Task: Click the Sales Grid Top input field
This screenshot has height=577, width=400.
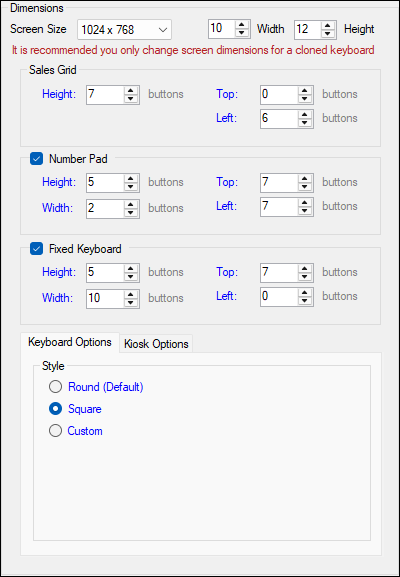Action: pos(280,95)
